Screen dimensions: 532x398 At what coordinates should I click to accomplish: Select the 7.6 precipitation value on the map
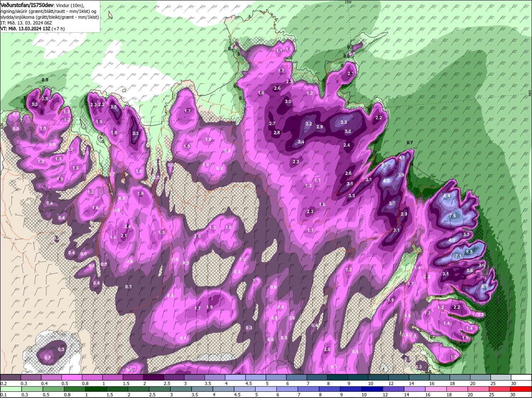[x=453, y=216]
